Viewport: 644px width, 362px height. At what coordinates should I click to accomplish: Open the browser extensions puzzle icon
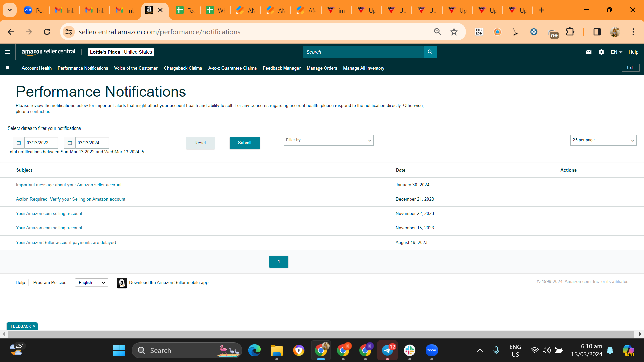click(570, 32)
